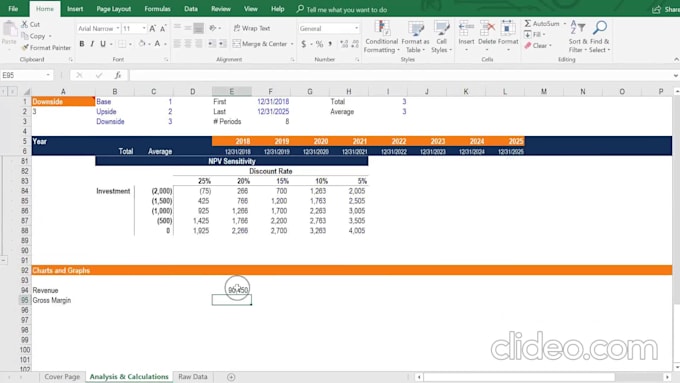Click the horizontal scrollbar

(519, 377)
